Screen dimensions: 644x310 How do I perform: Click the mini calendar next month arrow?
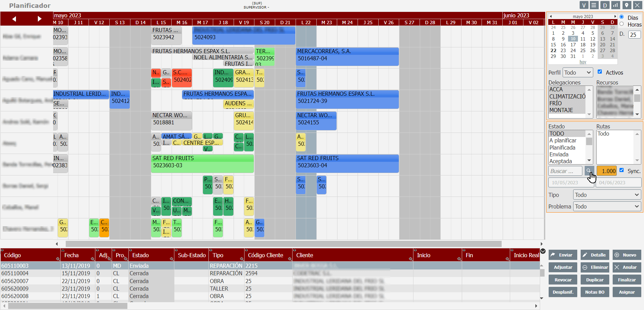(615, 16)
